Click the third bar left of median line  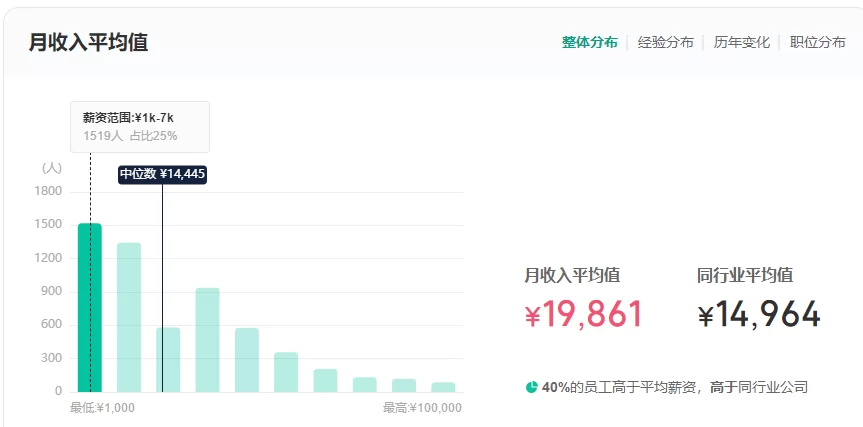coord(168,360)
